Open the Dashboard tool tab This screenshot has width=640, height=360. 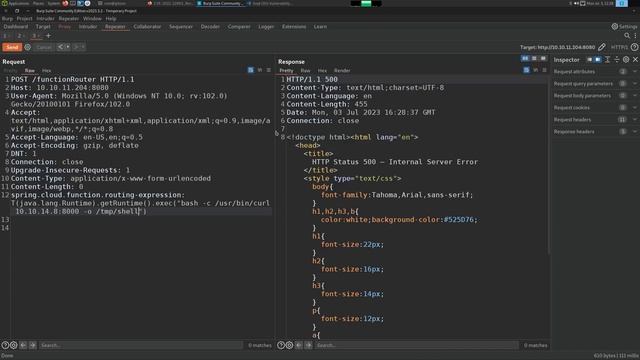(x=16, y=27)
